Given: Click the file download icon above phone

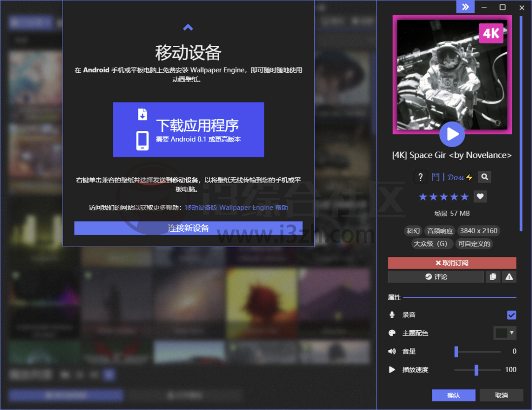Looking at the screenshot, I should tap(142, 114).
